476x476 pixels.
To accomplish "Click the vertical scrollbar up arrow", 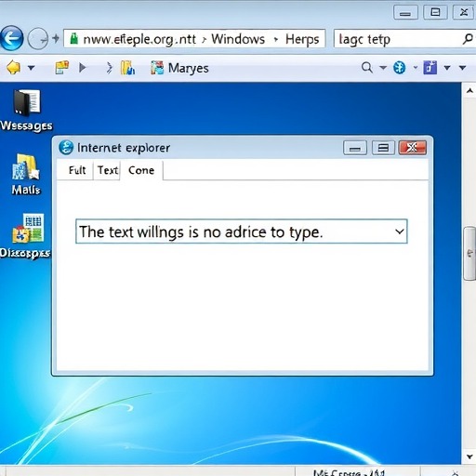I will [469, 91].
